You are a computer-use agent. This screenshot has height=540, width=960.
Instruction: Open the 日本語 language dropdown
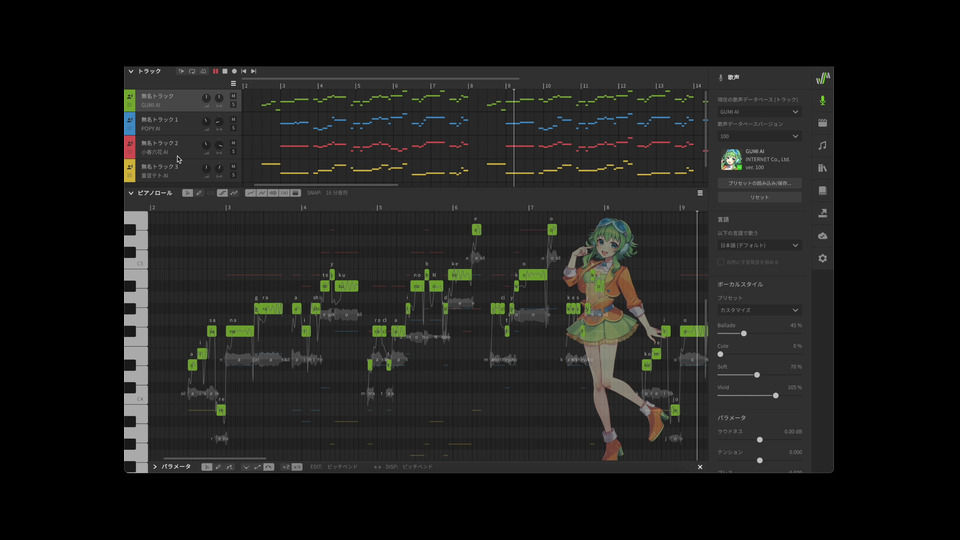tap(759, 246)
